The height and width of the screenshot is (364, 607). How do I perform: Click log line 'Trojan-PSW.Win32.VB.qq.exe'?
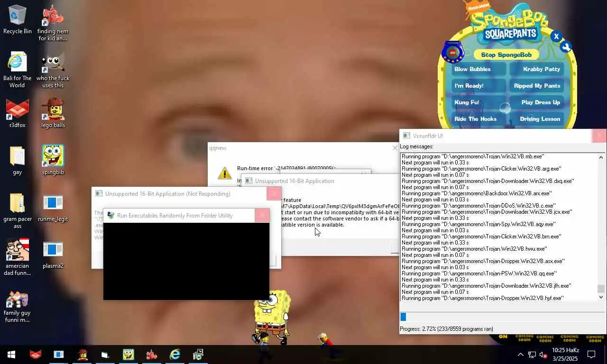479,273
